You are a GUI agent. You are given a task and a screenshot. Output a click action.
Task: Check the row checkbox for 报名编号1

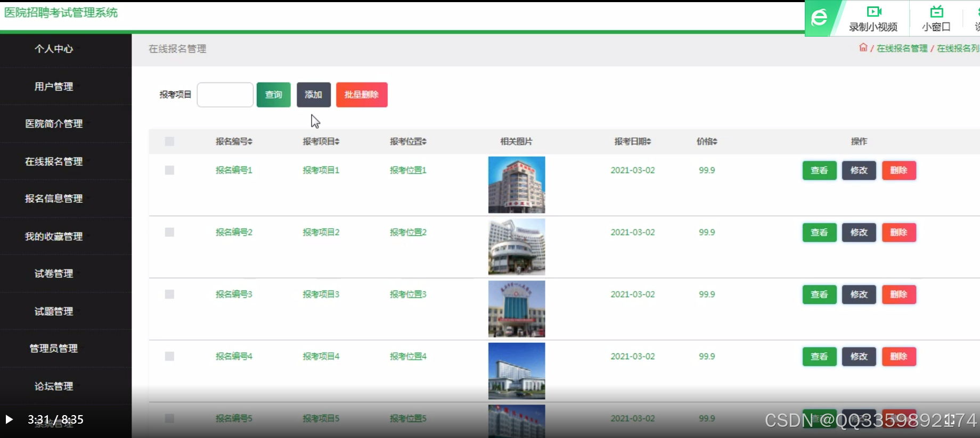coord(169,170)
